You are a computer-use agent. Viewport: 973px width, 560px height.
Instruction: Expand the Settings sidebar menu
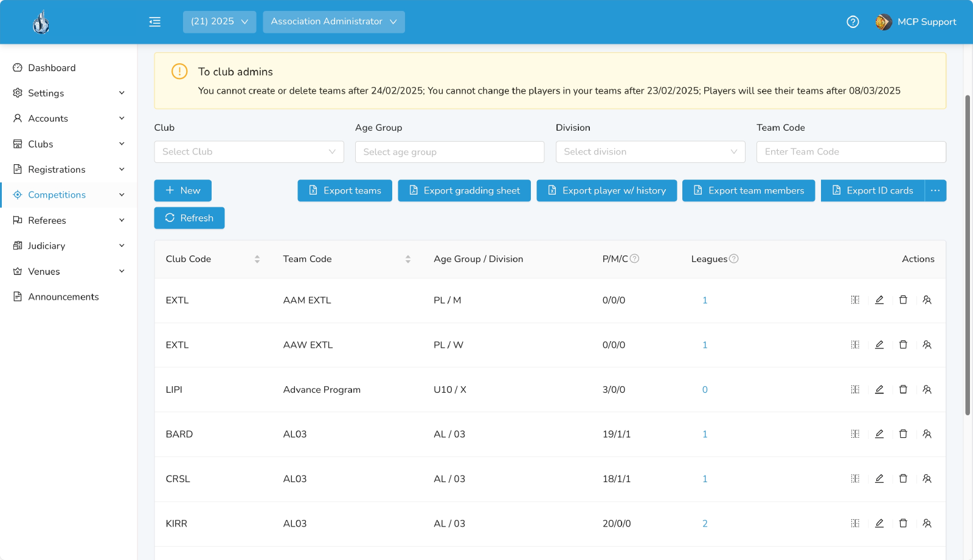pos(69,93)
